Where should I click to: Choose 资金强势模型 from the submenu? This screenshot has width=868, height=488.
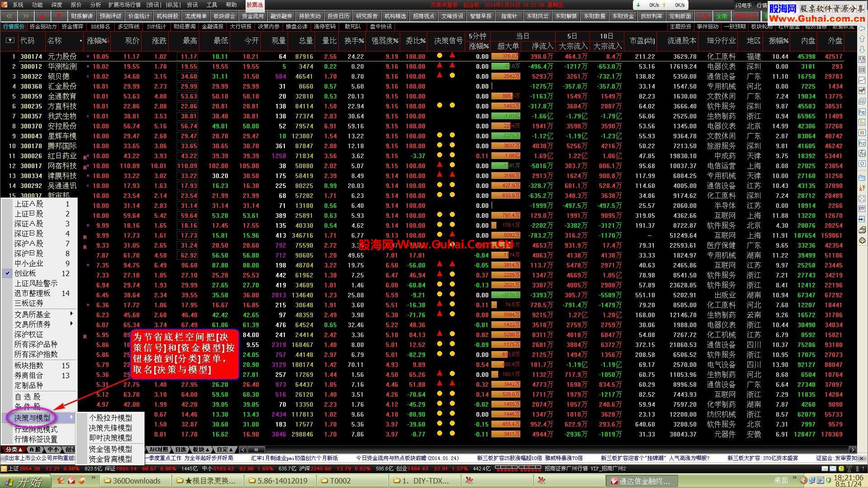tap(111, 449)
